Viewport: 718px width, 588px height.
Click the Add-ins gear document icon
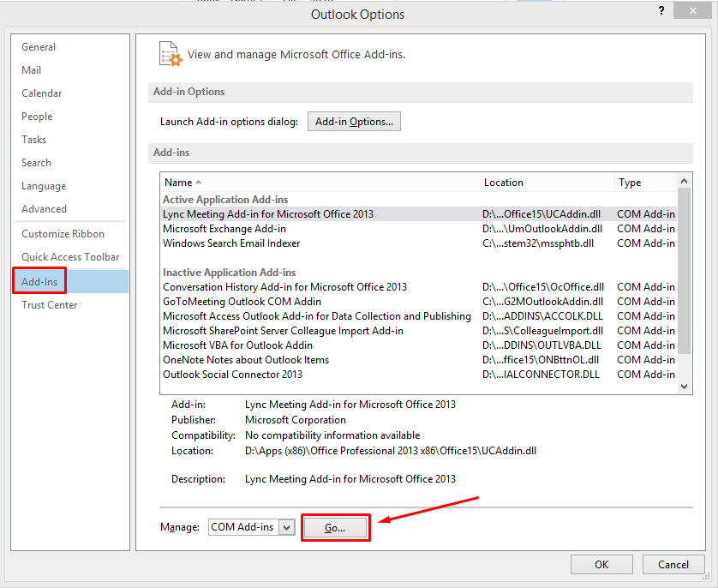point(171,54)
